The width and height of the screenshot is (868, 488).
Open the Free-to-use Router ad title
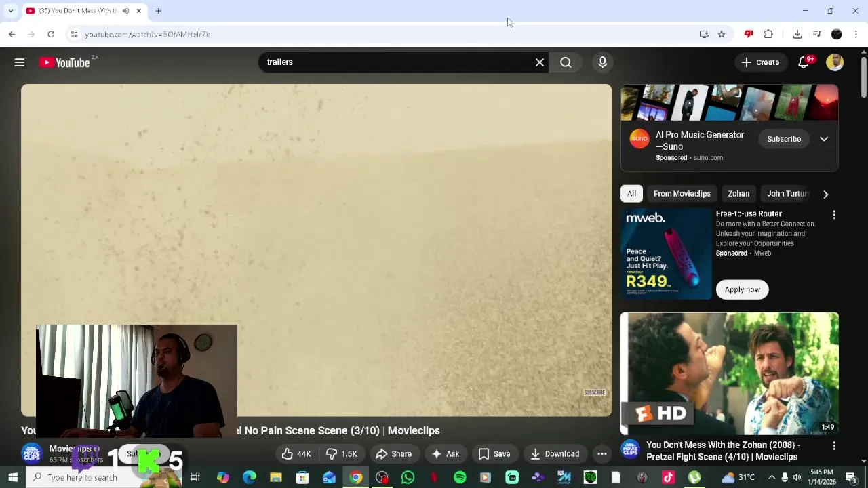(749, 213)
